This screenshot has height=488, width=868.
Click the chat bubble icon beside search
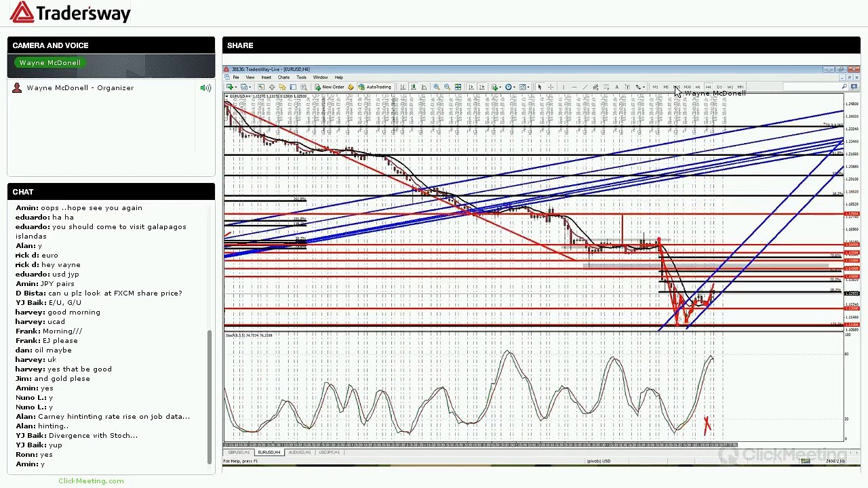click(x=854, y=87)
